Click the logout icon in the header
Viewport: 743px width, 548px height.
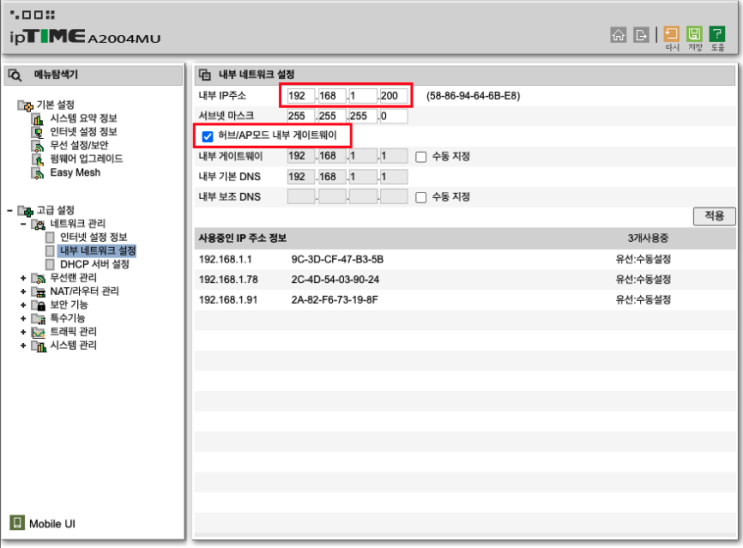coord(641,35)
